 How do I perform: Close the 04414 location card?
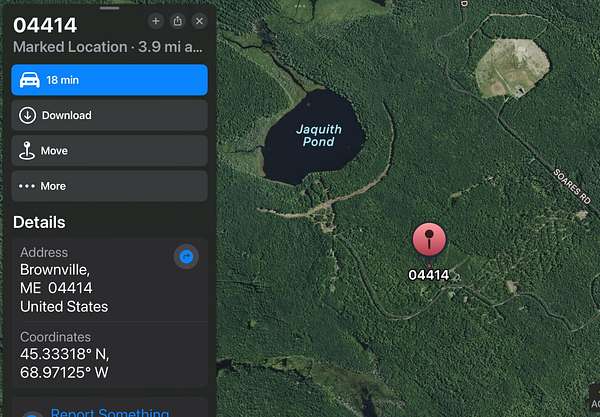[x=199, y=21]
